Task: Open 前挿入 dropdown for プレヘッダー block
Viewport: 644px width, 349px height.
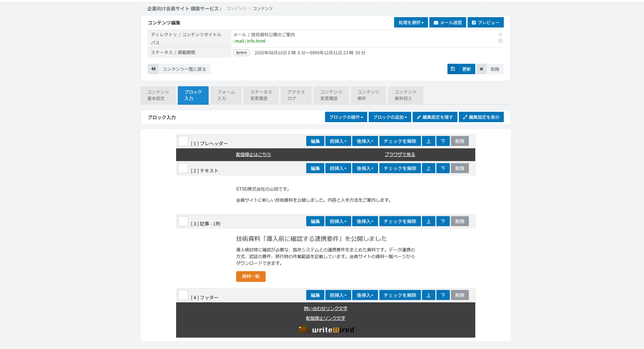Action: (x=338, y=141)
